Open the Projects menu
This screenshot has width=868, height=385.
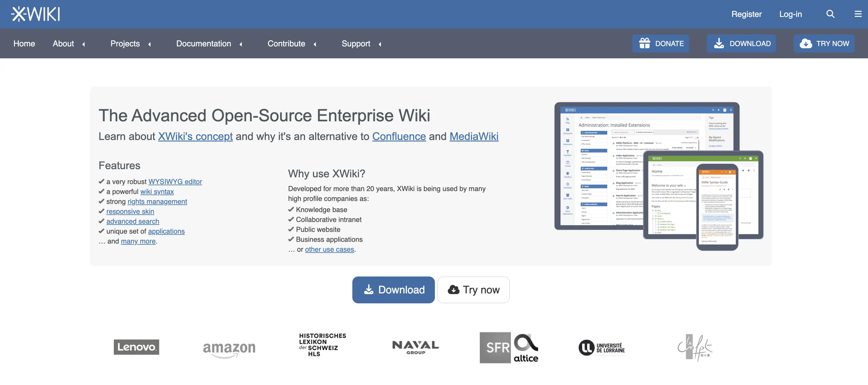pyautogui.click(x=125, y=44)
